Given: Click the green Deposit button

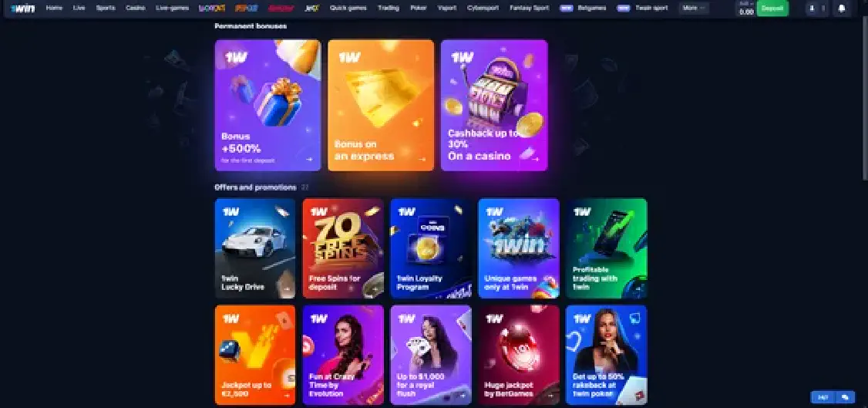Looking at the screenshot, I should coord(772,8).
